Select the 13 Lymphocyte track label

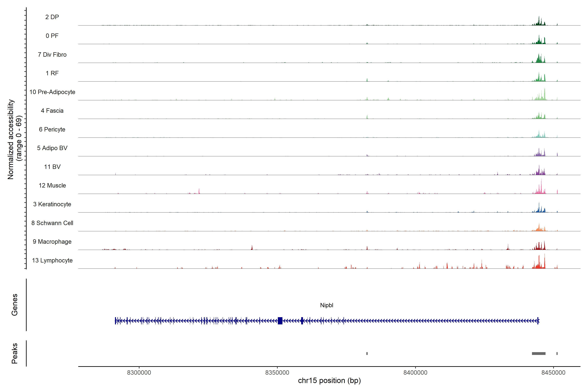point(52,261)
